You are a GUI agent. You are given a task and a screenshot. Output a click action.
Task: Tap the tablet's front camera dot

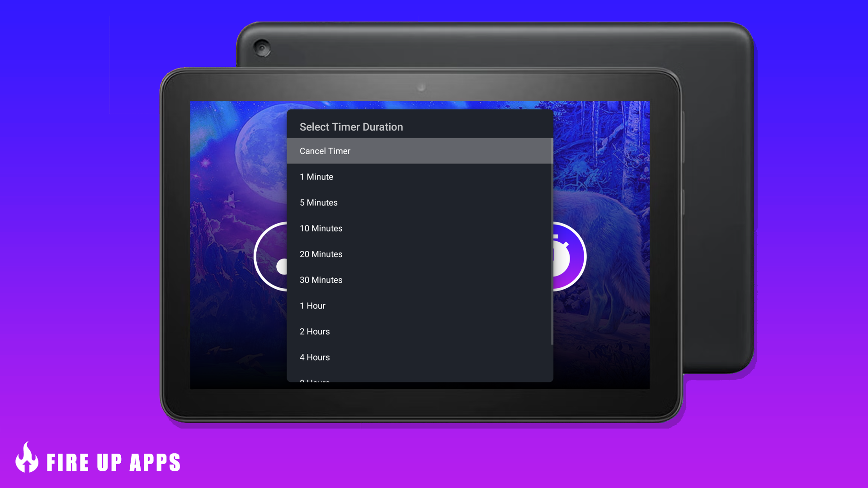click(x=421, y=87)
